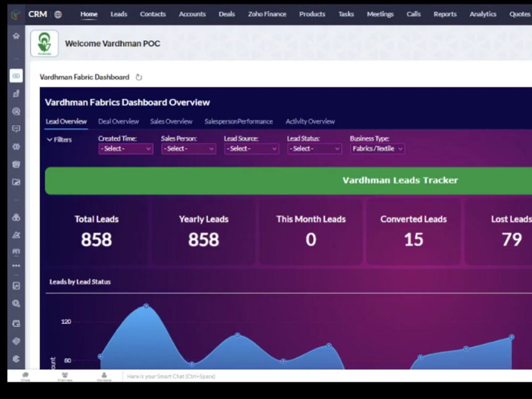The image size is (532, 399).
Task: Open the Analytics module
Action: (483, 14)
